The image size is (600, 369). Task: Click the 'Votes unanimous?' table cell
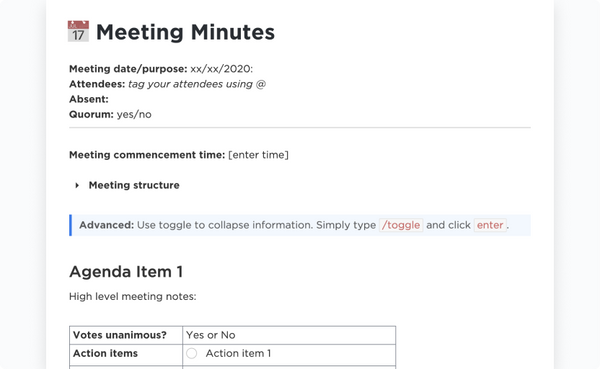pyautogui.click(x=126, y=335)
